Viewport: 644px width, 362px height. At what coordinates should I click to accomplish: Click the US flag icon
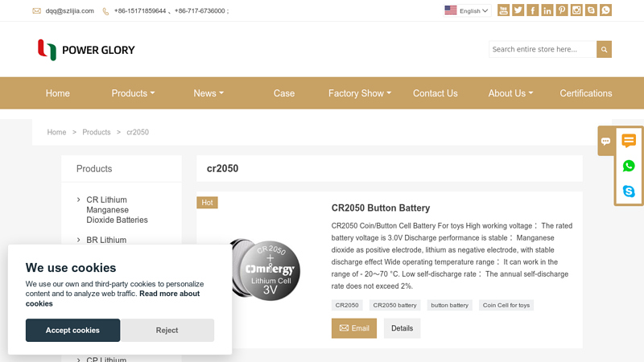(451, 10)
